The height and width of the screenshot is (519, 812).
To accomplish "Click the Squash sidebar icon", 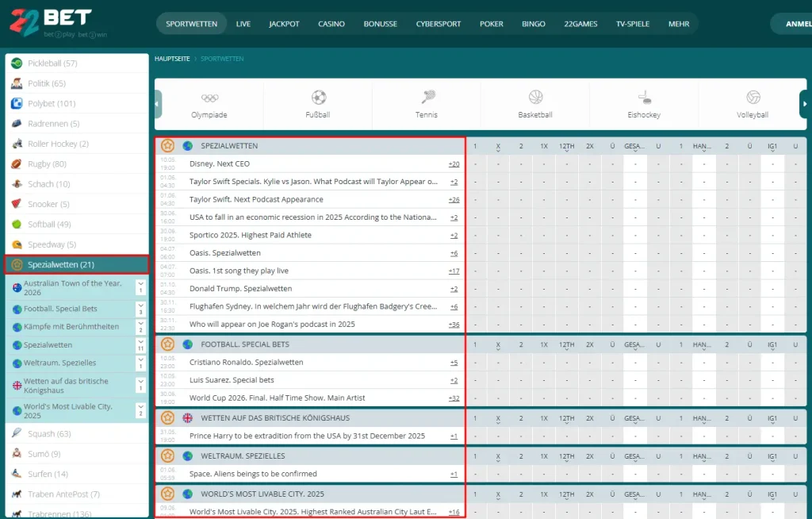I will coord(17,433).
